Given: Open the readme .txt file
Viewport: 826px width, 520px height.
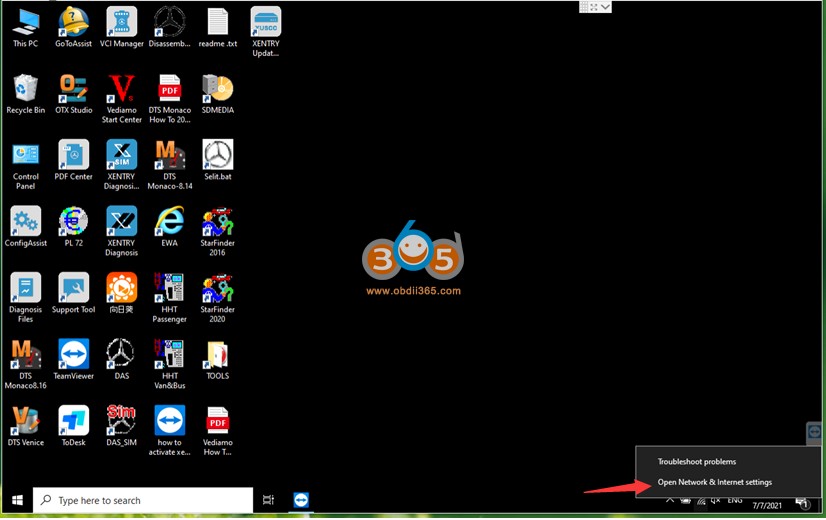Looking at the screenshot, I should (218, 28).
